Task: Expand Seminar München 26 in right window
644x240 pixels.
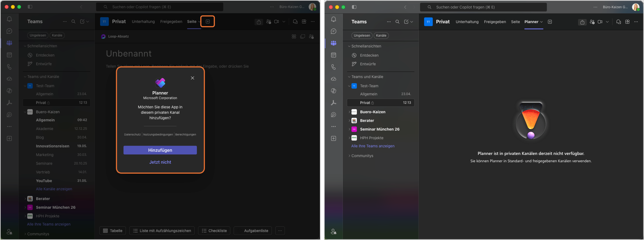Action: coord(349,129)
